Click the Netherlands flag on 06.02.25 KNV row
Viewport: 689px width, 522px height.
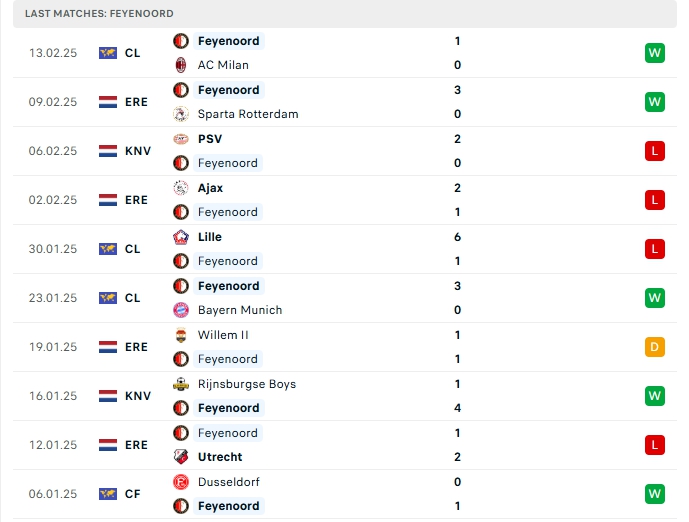(x=108, y=151)
